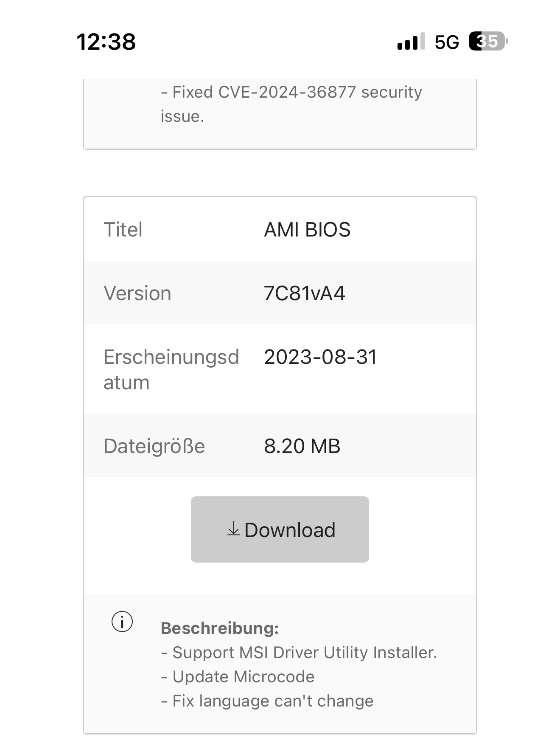Tap the 5G network indicator
560x746 pixels.
[447, 42]
